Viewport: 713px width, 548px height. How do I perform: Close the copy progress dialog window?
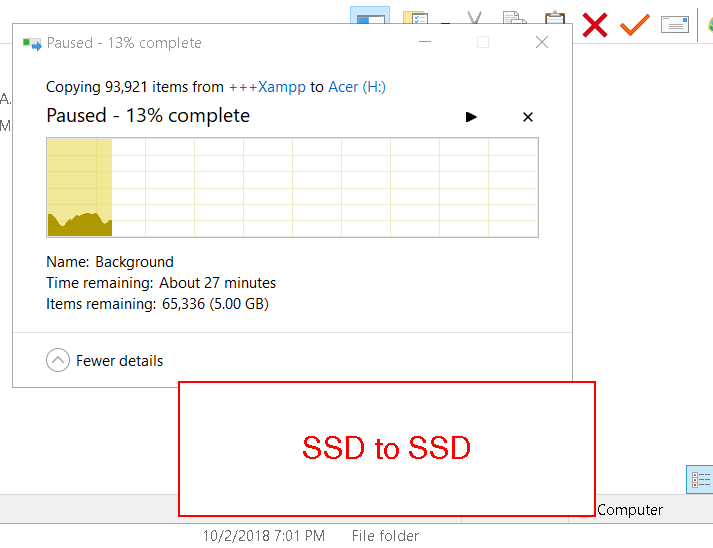tap(542, 42)
